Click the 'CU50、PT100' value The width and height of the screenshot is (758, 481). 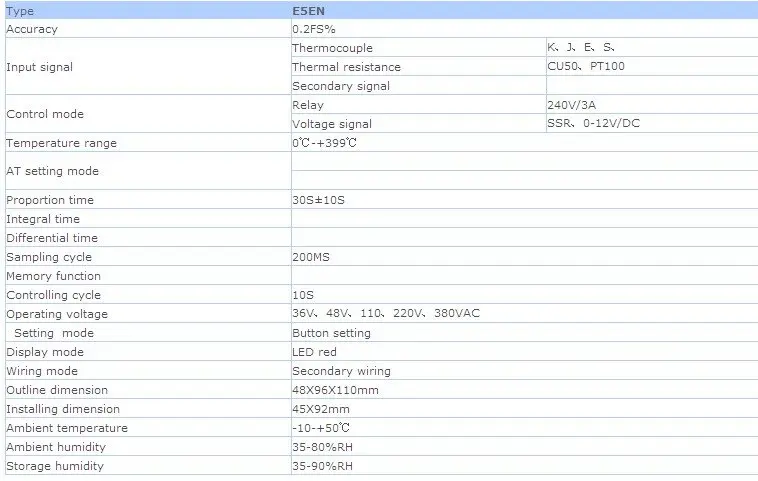tap(586, 66)
